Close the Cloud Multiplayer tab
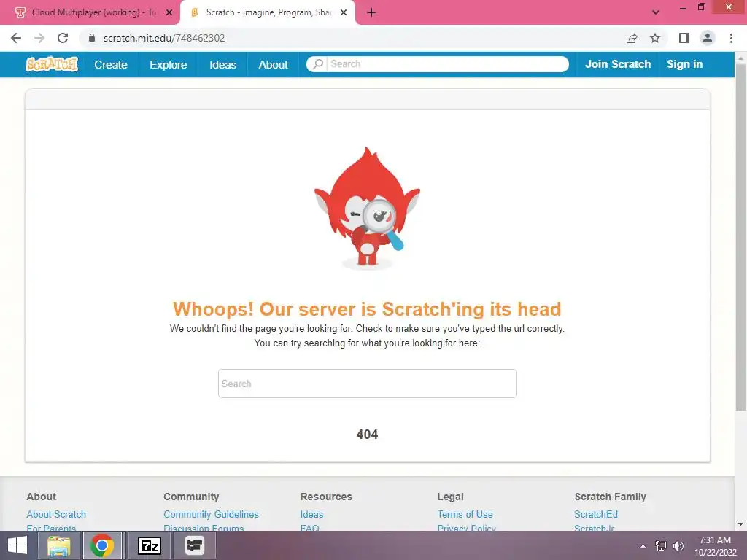This screenshot has height=560, width=747. point(169,12)
